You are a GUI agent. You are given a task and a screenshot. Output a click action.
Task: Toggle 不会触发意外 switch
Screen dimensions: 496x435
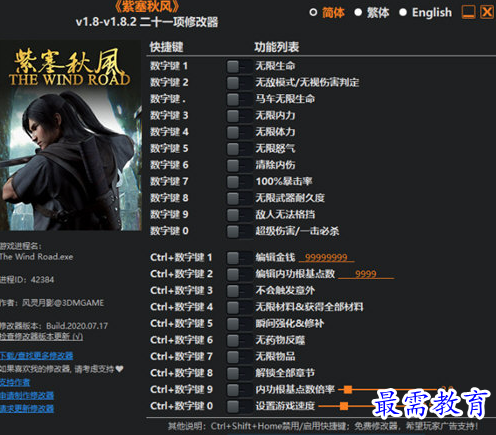click(239, 291)
